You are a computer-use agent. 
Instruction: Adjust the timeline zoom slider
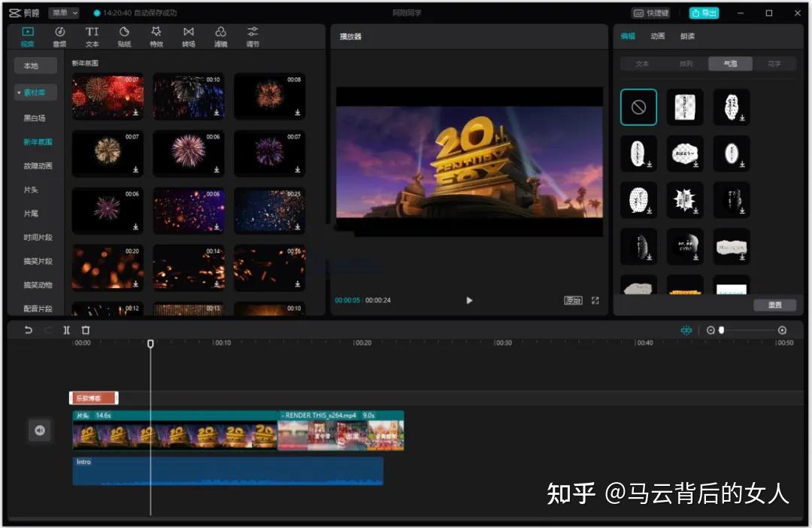click(723, 329)
